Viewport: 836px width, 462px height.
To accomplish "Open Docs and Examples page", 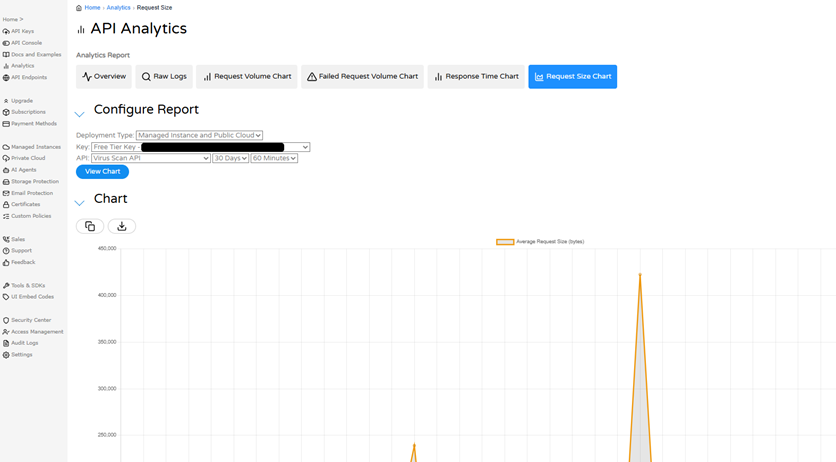I will pyautogui.click(x=32, y=54).
